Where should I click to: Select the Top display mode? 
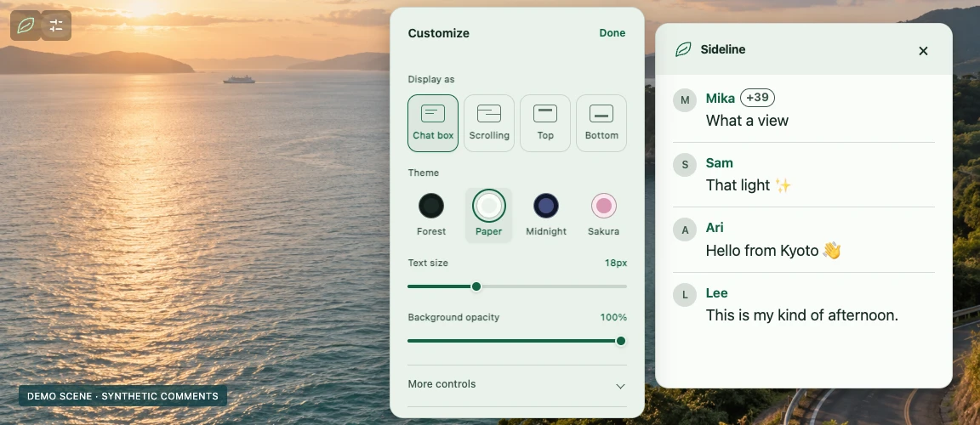(x=545, y=123)
